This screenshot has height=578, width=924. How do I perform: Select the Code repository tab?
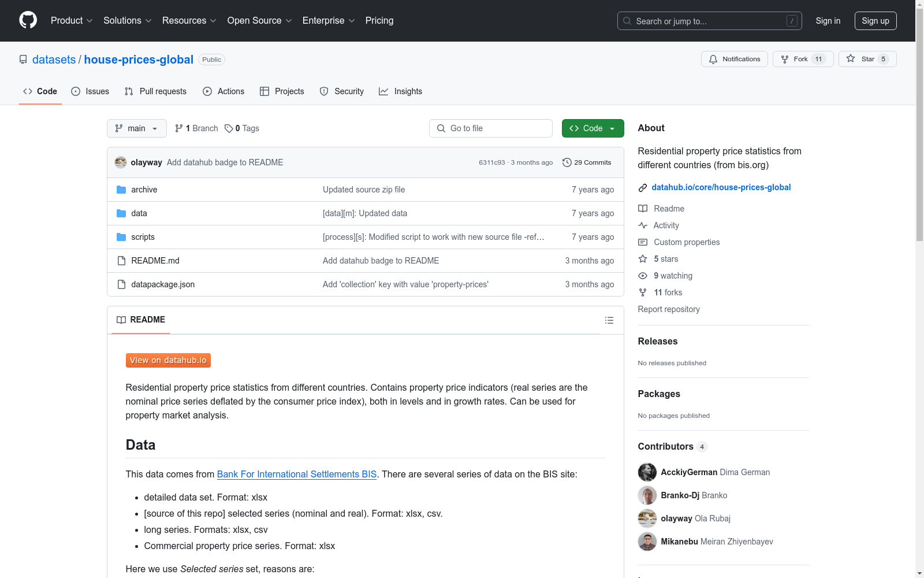[40, 91]
